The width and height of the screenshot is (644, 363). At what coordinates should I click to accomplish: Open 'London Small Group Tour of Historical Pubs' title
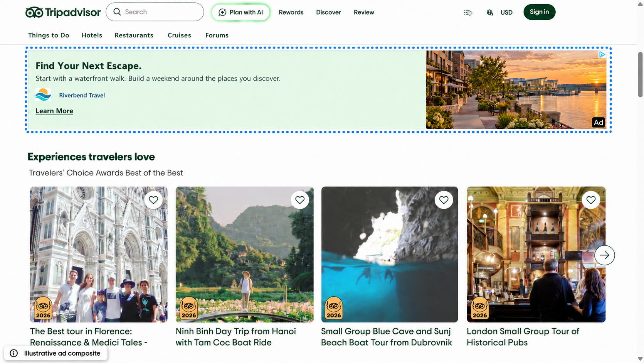(x=523, y=337)
